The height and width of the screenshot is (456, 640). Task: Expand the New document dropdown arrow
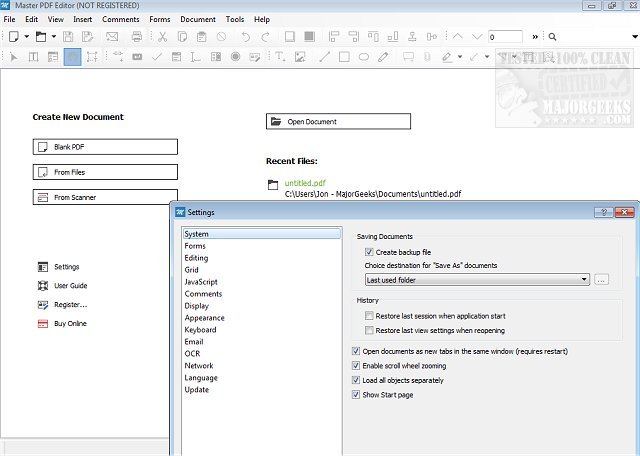(27, 37)
